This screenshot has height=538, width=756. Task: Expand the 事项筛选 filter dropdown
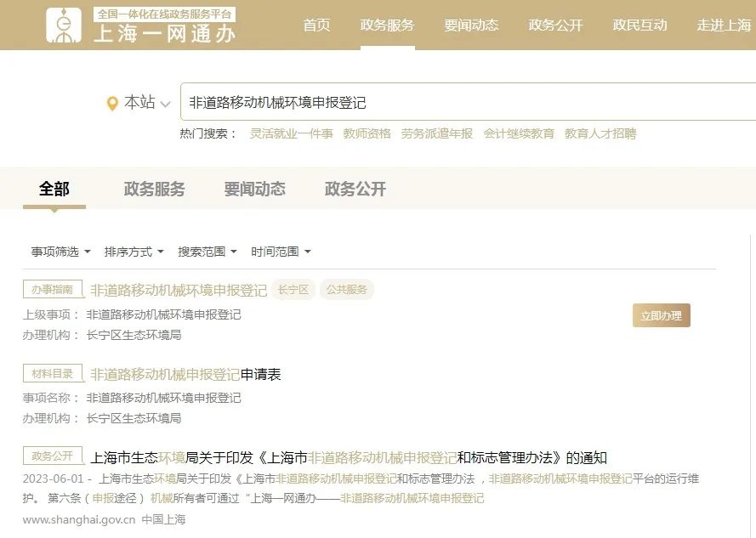[x=60, y=252]
